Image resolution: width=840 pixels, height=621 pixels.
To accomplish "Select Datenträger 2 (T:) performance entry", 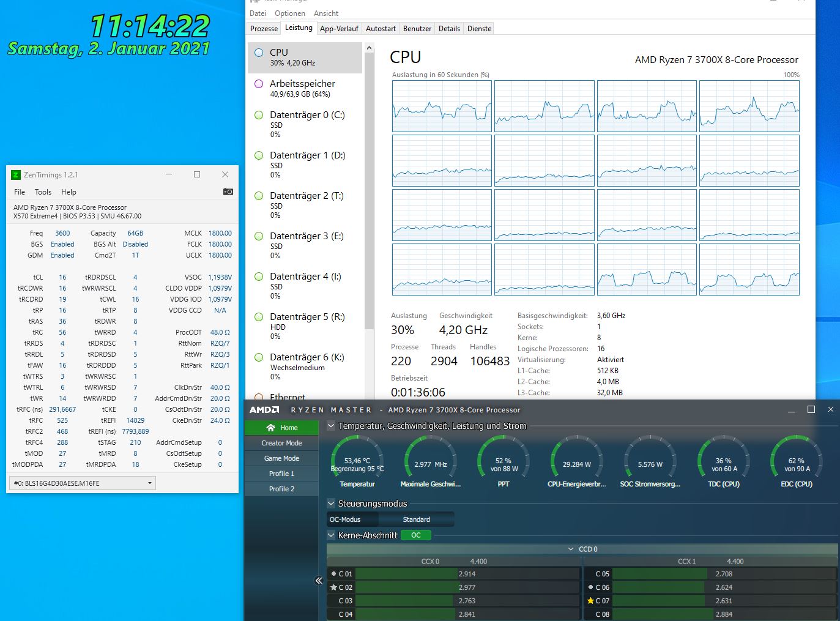I will [x=305, y=205].
